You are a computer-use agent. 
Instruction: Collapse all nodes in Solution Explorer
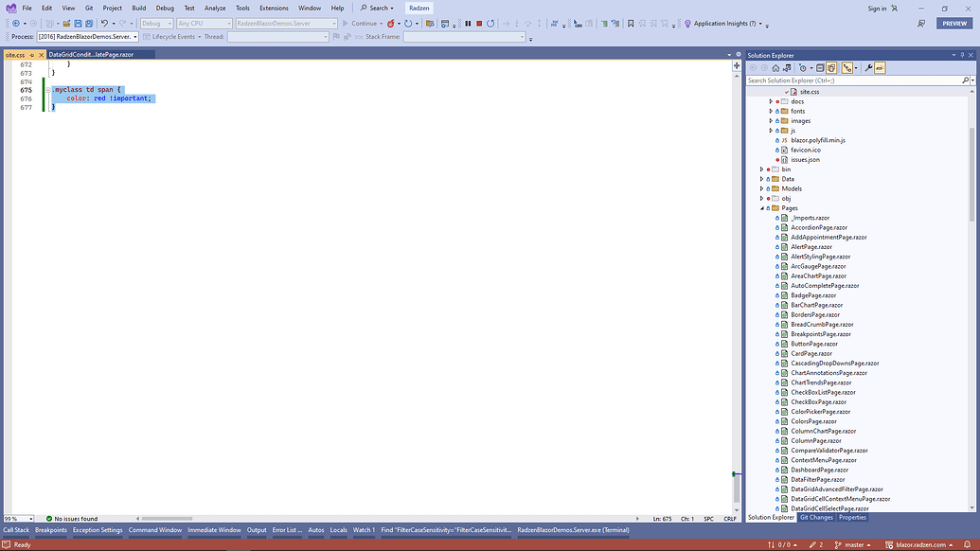click(820, 68)
